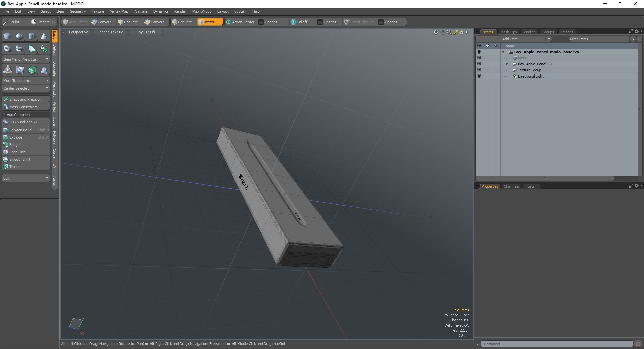This screenshot has width=644, height=349.
Task: Click the viewport axis orientation gizmo
Action: point(76,326)
